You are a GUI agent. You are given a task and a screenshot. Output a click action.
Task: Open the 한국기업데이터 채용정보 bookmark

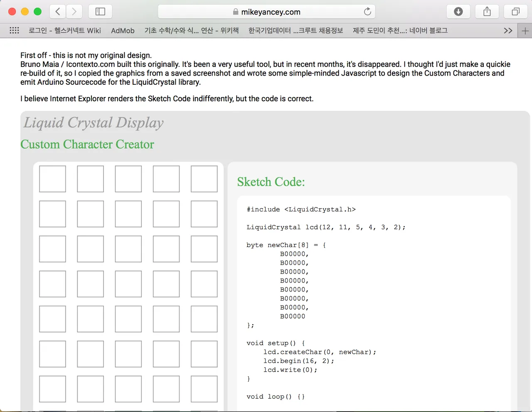296,30
